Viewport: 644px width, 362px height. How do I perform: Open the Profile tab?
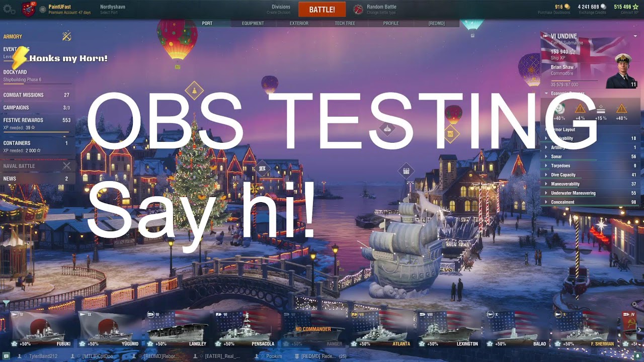point(390,23)
